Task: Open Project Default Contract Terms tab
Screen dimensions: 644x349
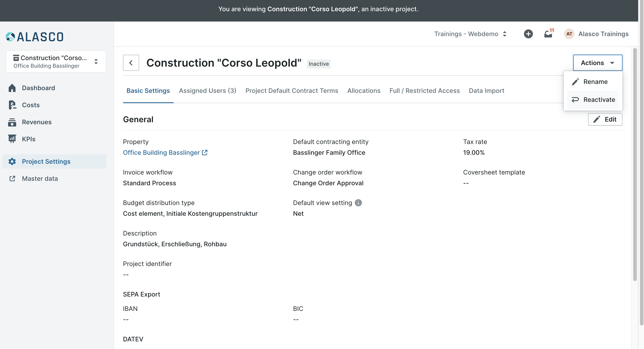Action: coord(291,91)
